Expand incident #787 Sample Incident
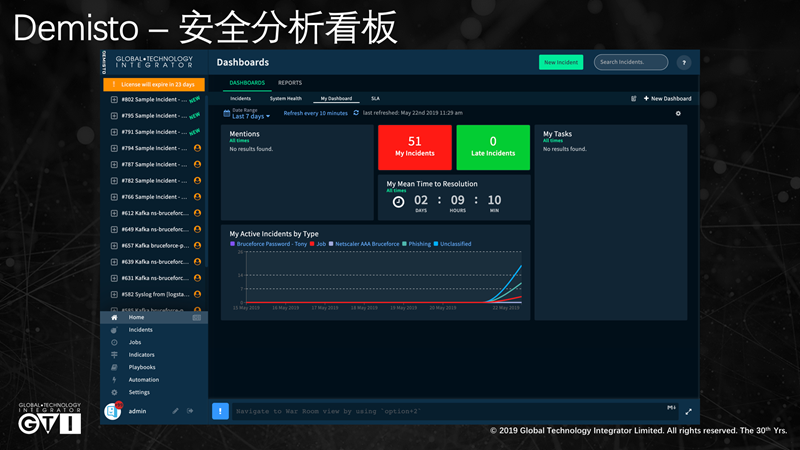The height and width of the screenshot is (450, 800). (x=114, y=164)
